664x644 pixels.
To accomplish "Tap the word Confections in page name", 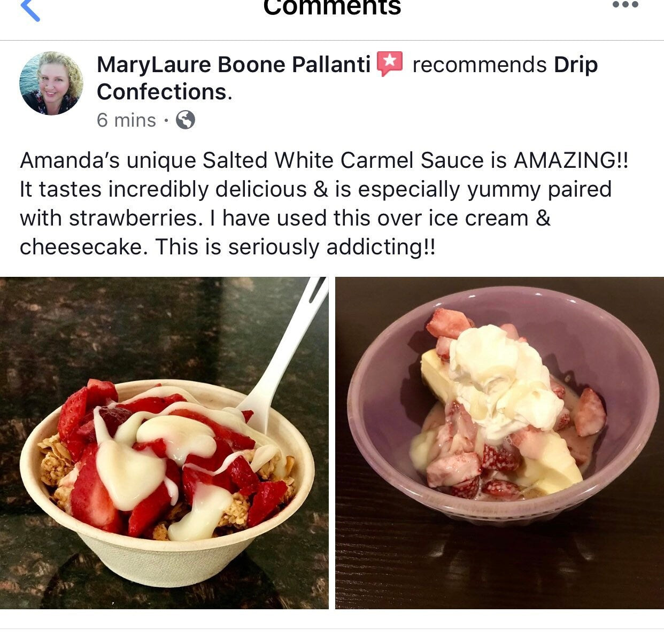I will (162, 91).
